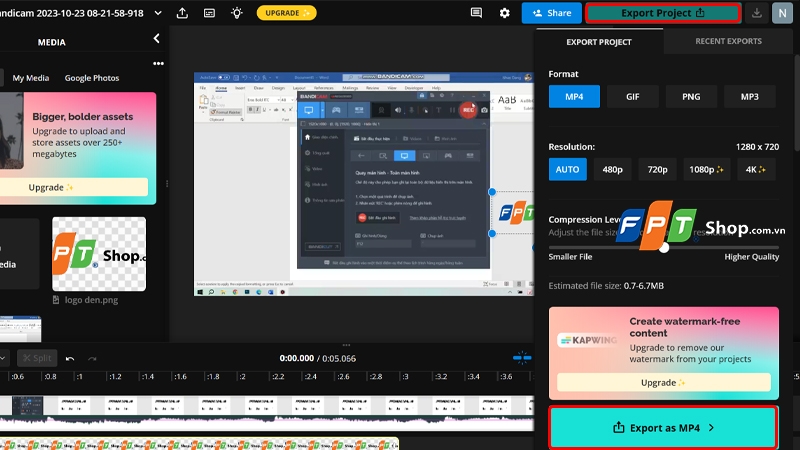
Task: Click the Export Project button
Action: point(663,13)
